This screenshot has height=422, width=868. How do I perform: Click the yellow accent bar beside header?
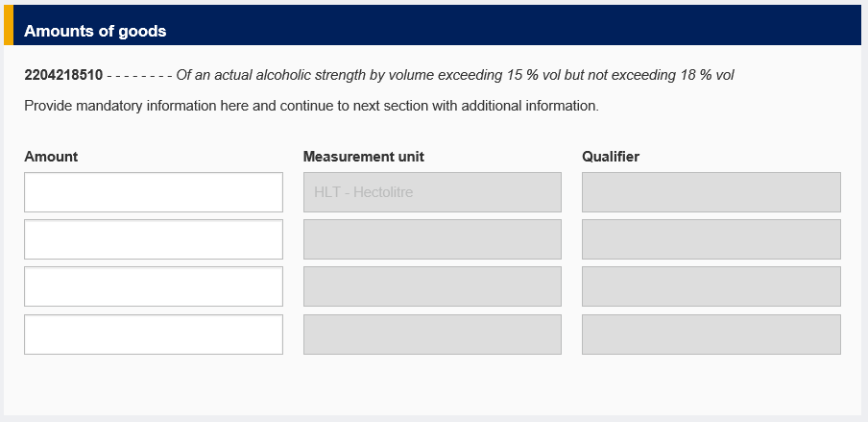9,25
